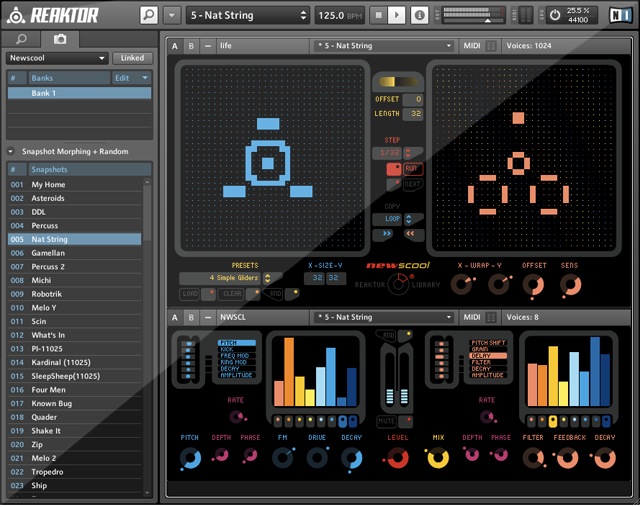
Task: Open the life panel snapshot dropdown
Action: (384, 46)
